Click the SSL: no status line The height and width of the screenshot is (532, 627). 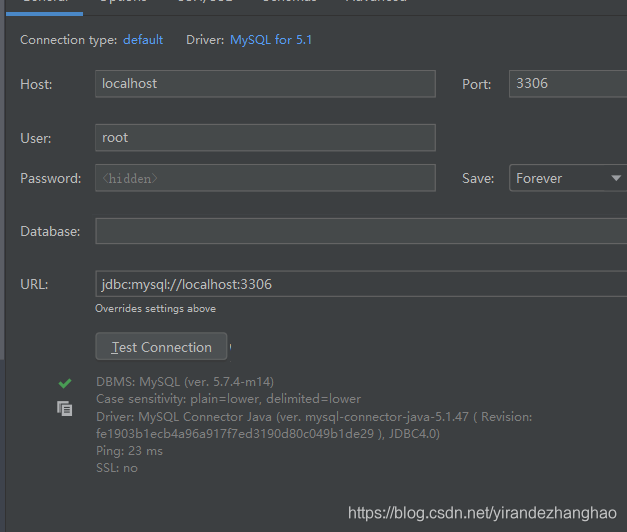117,468
